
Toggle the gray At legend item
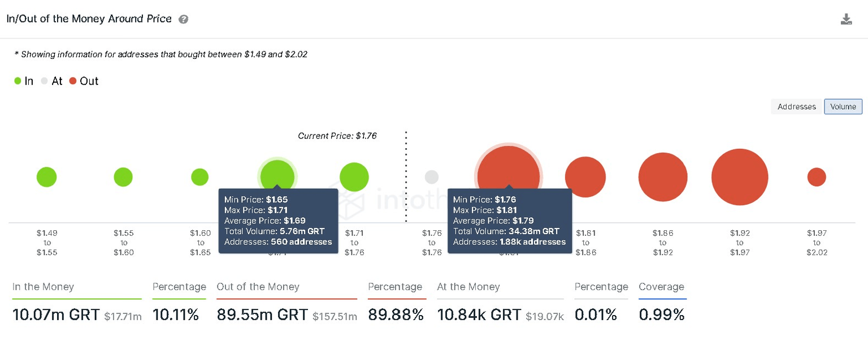pos(51,81)
